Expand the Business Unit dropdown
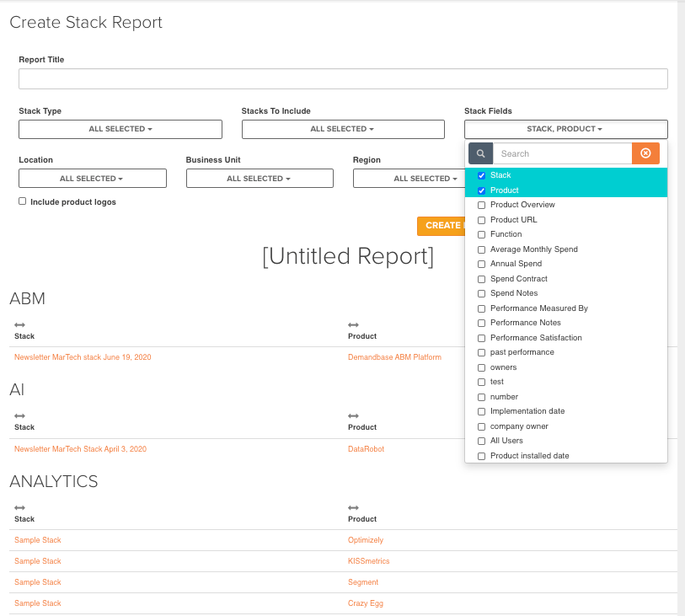The height and width of the screenshot is (616, 685). click(x=260, y=179)
